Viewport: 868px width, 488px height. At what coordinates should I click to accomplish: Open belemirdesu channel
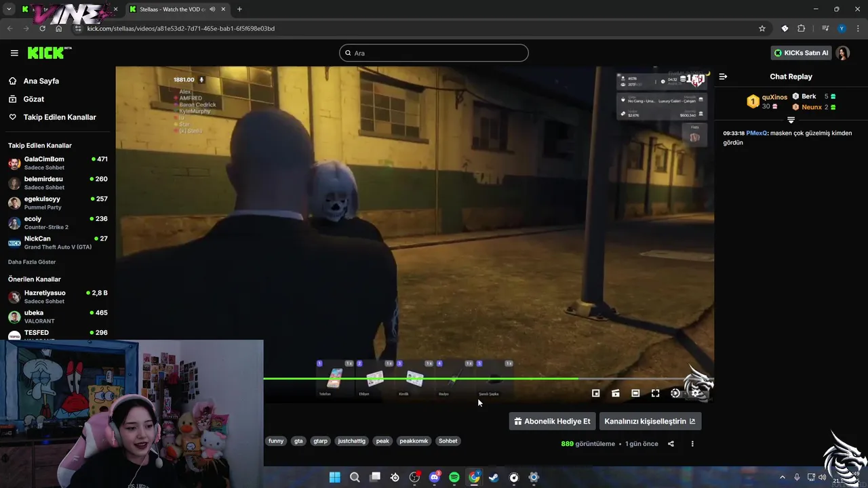point(58,183)
